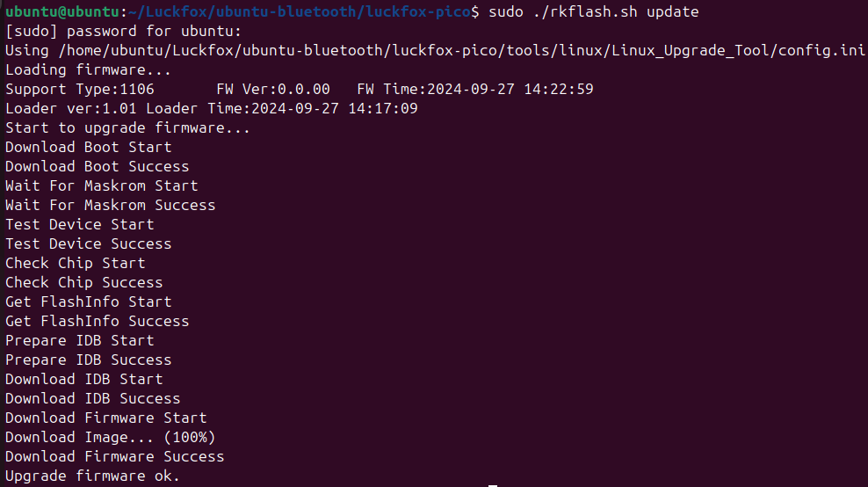Click the Get FlashInfo Start line
Viewport: 868px width, 487px height.
coord(88,302)
